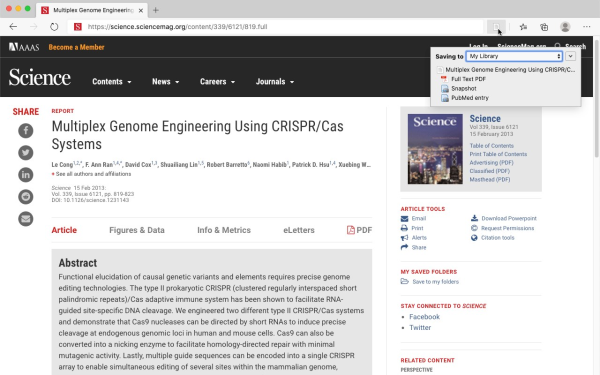Click the Save to my folders icon
600x375 pixels.
(x=404, y=281)
